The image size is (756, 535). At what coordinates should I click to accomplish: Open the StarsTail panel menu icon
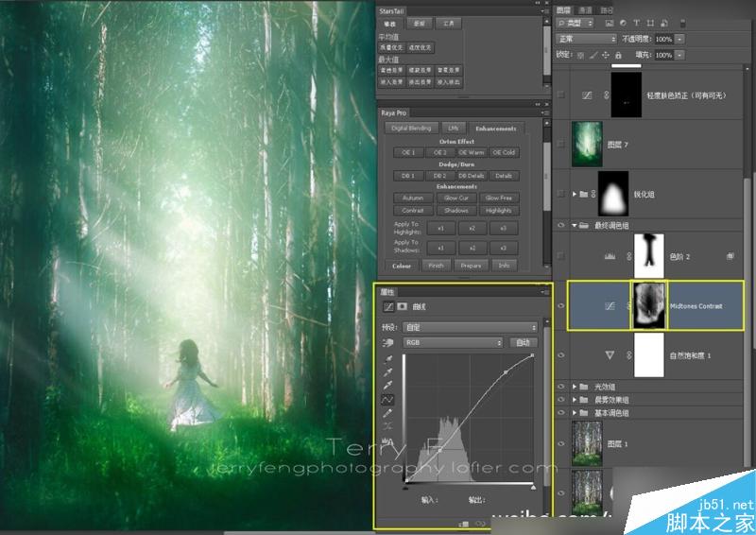tap(545, 10)
